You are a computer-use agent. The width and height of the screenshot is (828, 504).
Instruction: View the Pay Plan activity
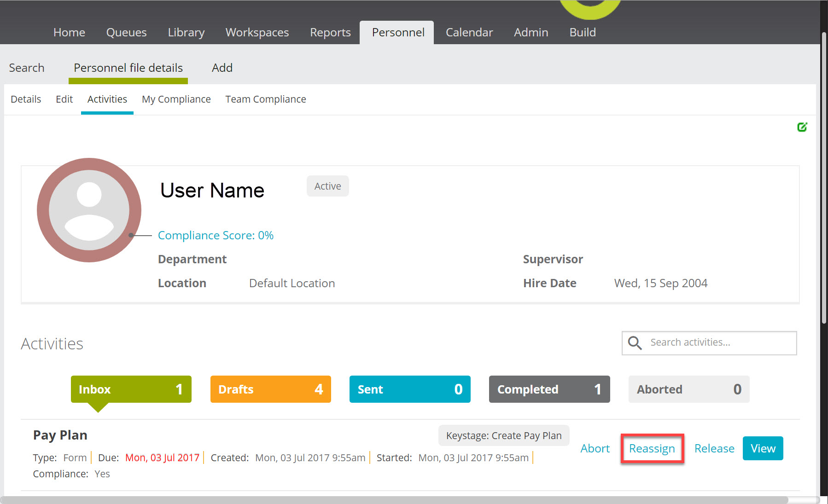pos(763,448)
